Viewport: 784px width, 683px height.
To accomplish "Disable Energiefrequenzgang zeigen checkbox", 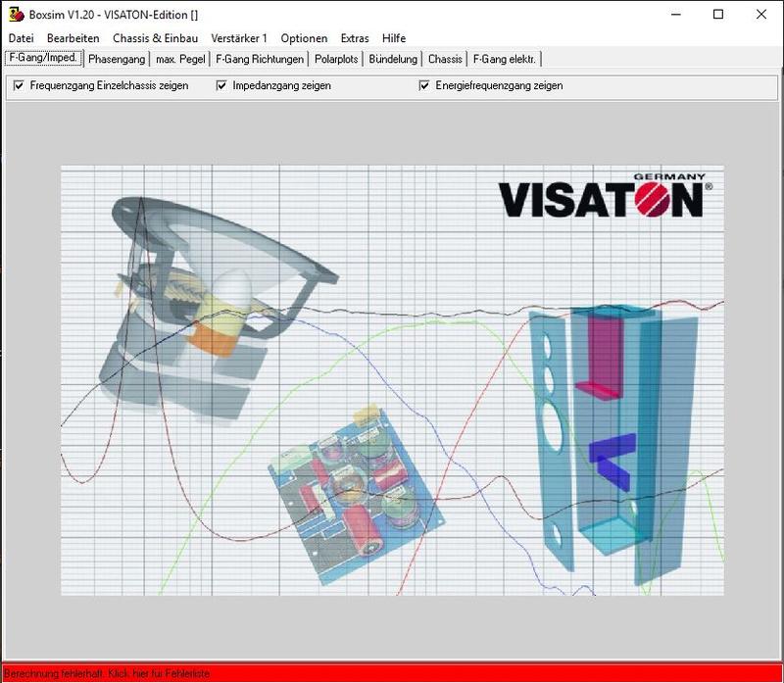I will [424, 85].
